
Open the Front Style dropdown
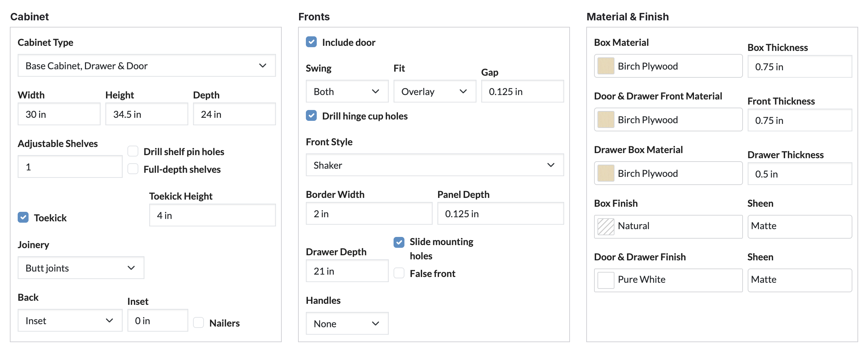click(435, 165)
